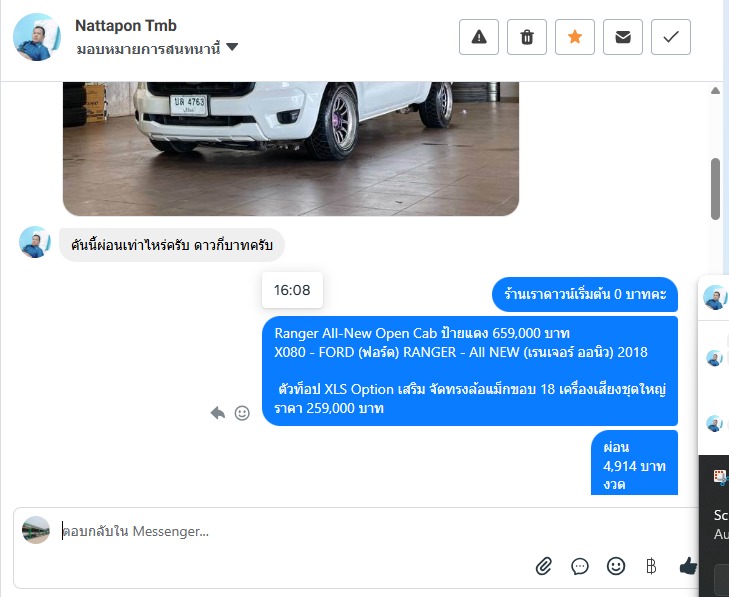
Task: Open emoji picker in reply box
Action: click(616, 566)
